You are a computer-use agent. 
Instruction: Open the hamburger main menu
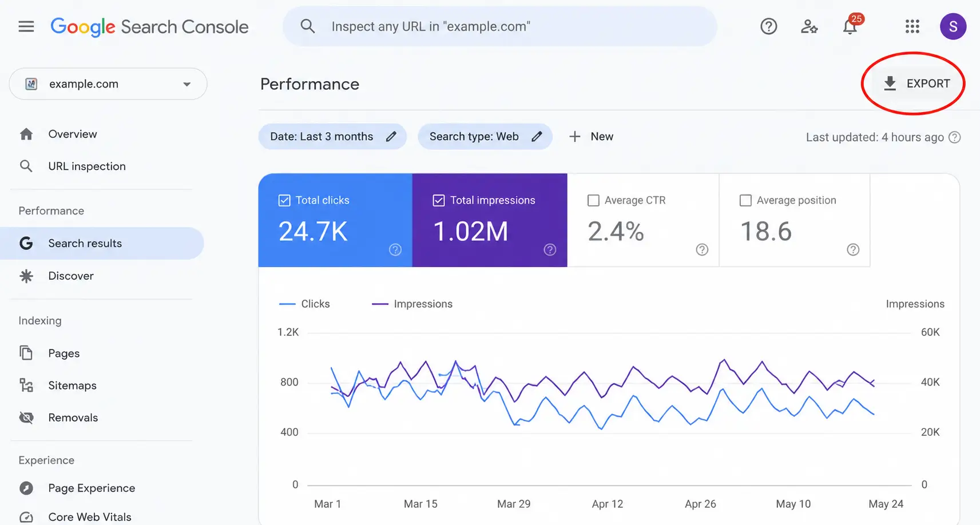point(26,26)
